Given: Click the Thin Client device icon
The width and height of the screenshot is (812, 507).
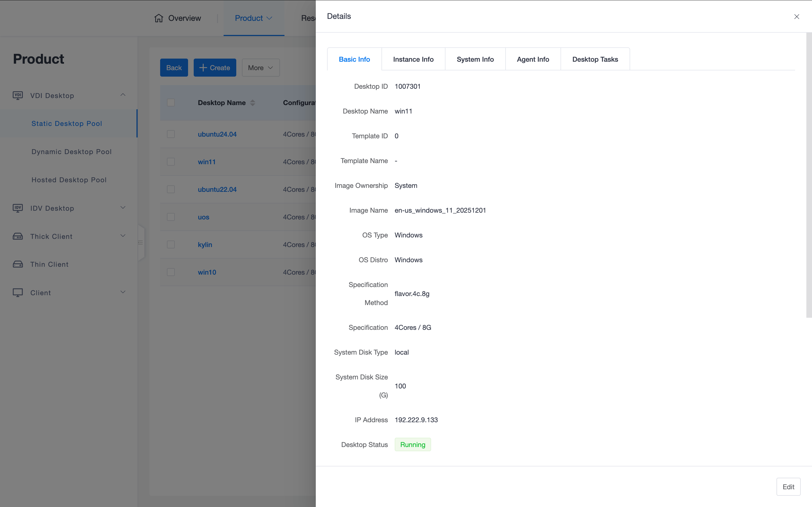Looking at the screenshot, I should [18, 264].
